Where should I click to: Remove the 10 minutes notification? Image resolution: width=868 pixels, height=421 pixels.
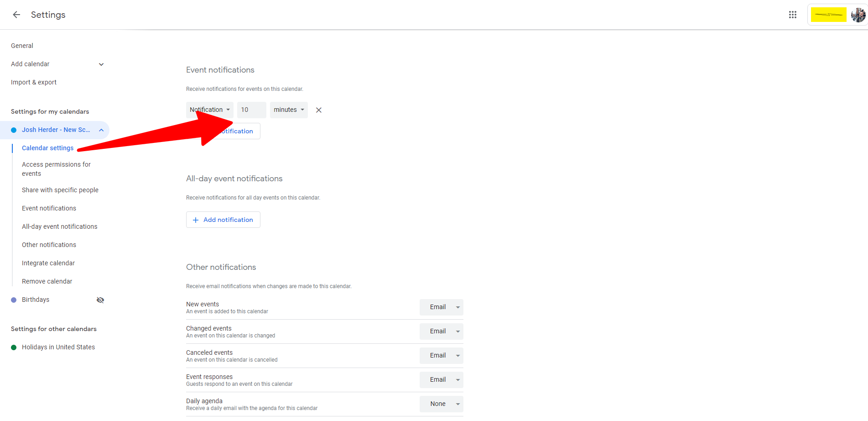pyautogui.click(x=319, y=110)
